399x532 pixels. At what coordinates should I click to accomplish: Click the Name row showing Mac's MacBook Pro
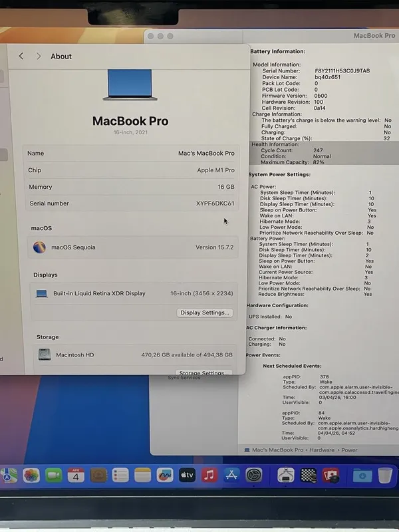(131, 154)
